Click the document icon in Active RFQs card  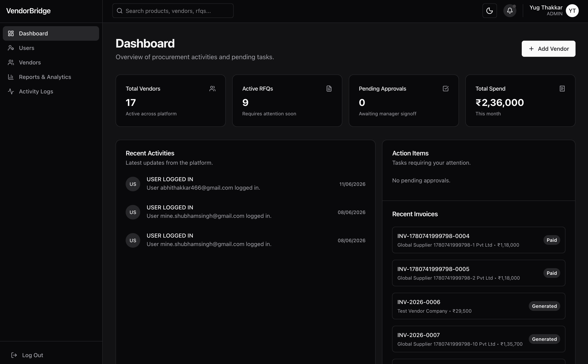tap(329, 89)
